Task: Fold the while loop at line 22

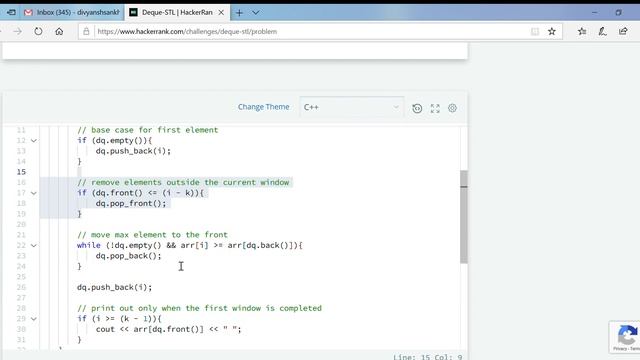Action: 34,245
